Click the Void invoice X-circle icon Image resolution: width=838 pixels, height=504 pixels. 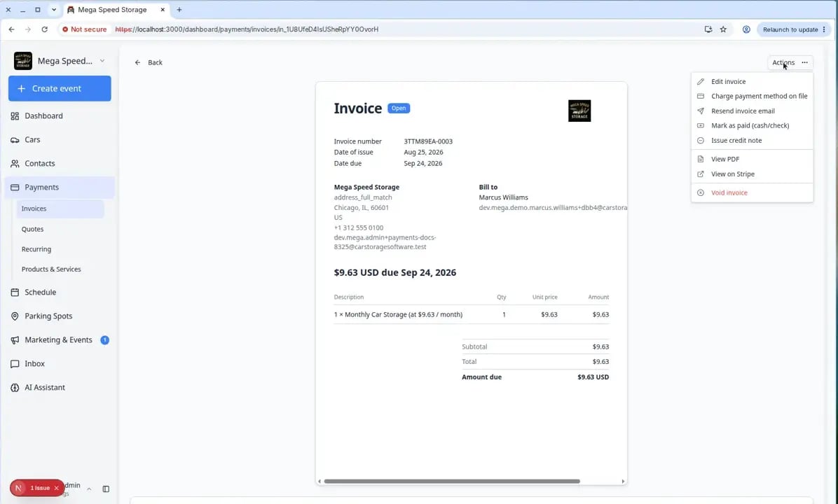pyautogui.click(x=701, y=192)
